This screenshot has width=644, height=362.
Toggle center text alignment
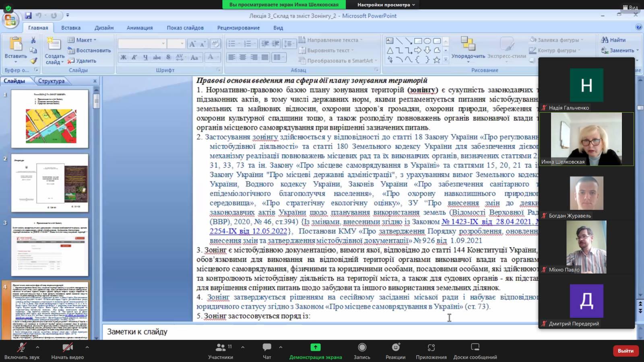243,57
